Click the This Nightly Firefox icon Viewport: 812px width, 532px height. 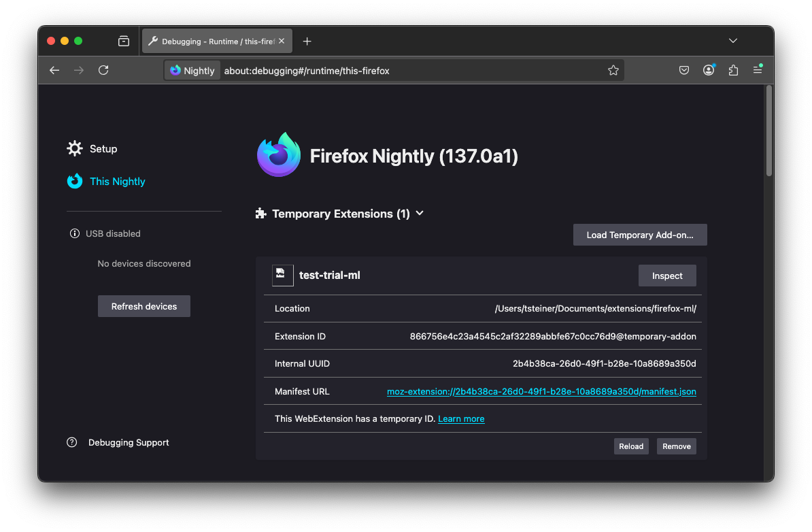75,182
